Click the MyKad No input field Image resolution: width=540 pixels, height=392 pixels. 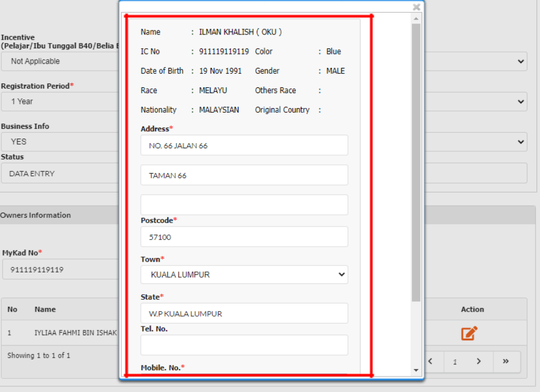pyautogui.click(x=60, y=269)
